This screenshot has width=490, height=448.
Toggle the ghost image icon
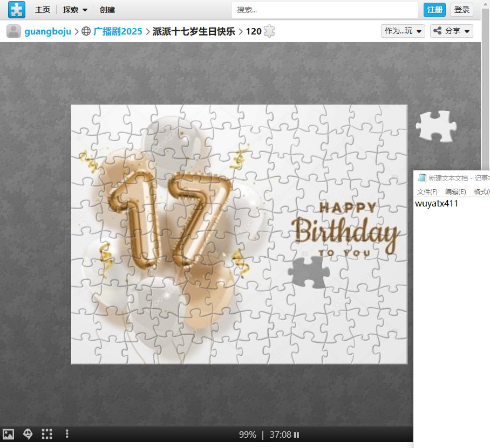pyautogui.click(x=28, y=434)
